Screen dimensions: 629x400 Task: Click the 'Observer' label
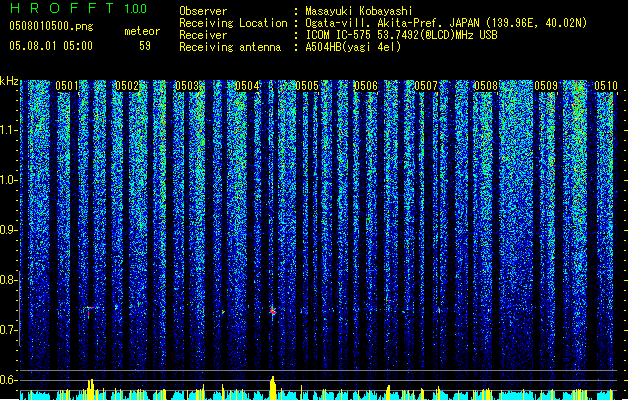[x=203, y=11]
